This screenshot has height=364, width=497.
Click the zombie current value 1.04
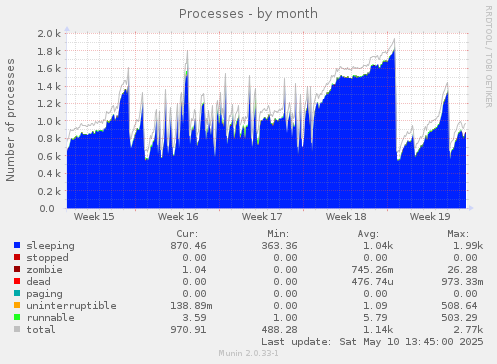(194, 270)
